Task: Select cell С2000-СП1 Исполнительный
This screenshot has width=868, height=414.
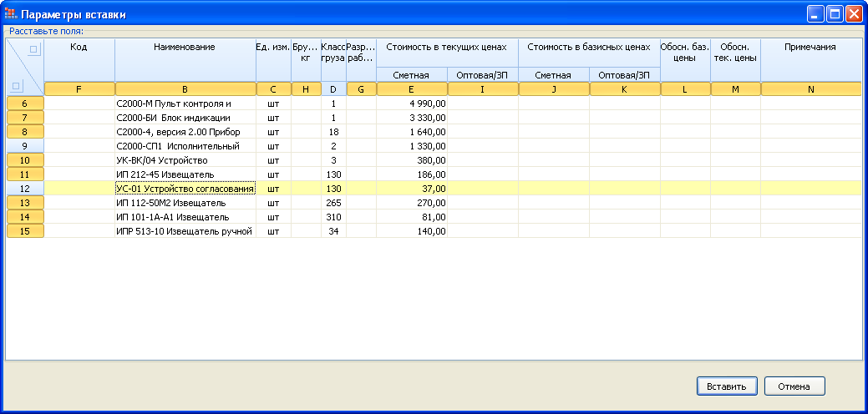Action: pos(185,146)
